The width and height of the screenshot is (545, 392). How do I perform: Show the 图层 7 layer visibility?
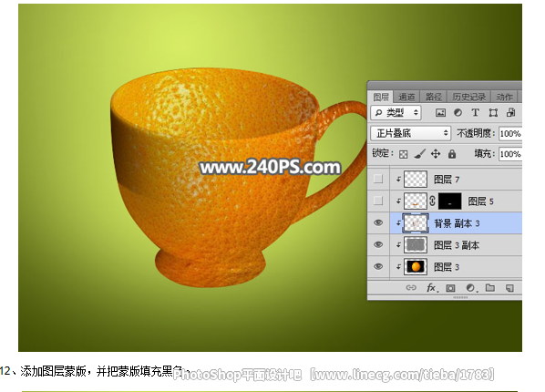[378, 179]
